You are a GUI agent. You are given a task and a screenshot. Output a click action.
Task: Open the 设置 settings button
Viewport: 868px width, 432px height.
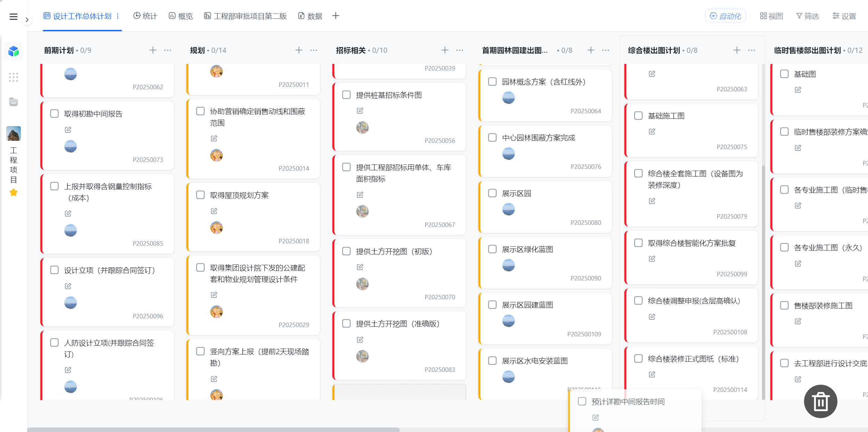pyautogui.click(x=844, y=16)
